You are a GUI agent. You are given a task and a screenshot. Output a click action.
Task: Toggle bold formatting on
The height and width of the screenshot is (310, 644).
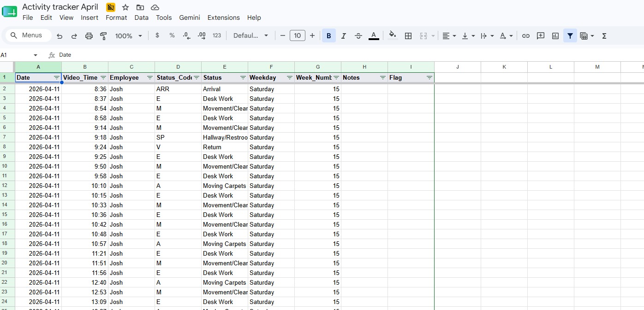[x=329, y=35]
